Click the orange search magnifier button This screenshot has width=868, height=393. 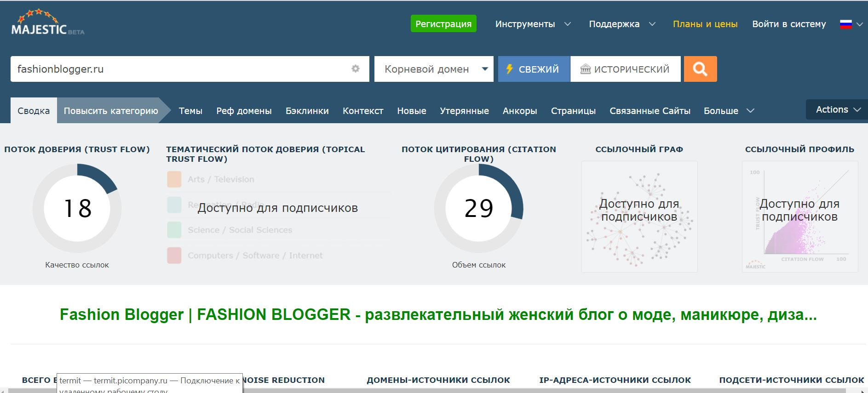(x=700, y=69)
